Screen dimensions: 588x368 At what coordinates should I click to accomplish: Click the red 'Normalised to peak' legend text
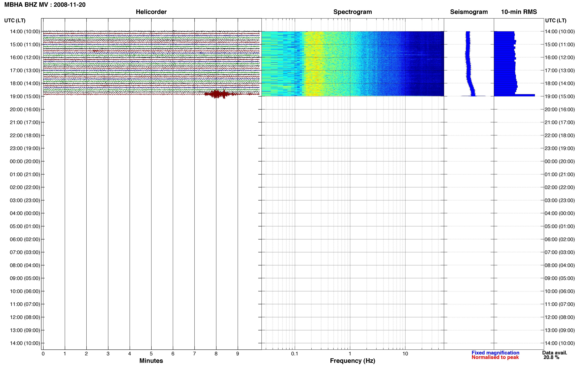[x=495, y=357]
